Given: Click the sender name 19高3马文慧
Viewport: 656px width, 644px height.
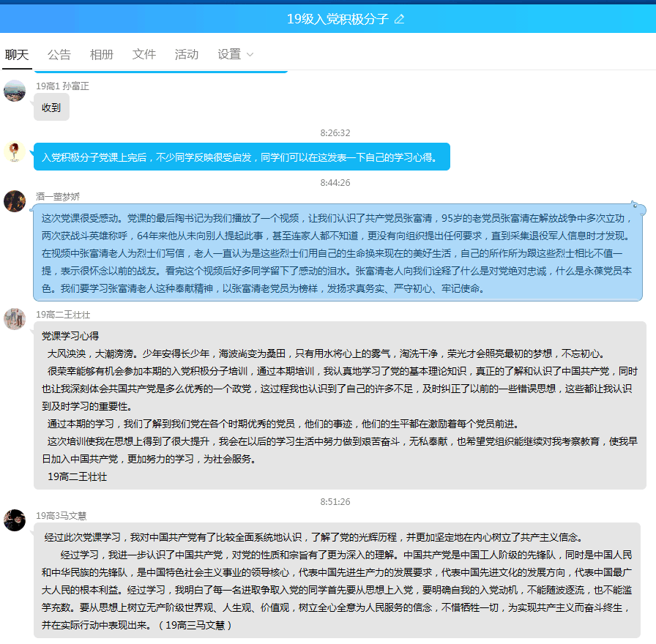Looking at the screenshot, I should [61, 515].
